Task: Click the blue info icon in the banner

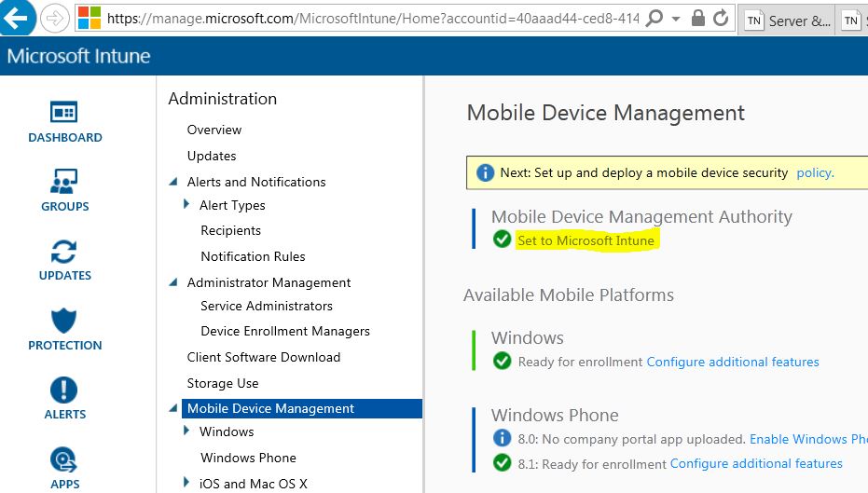Action: click(485, 173)
